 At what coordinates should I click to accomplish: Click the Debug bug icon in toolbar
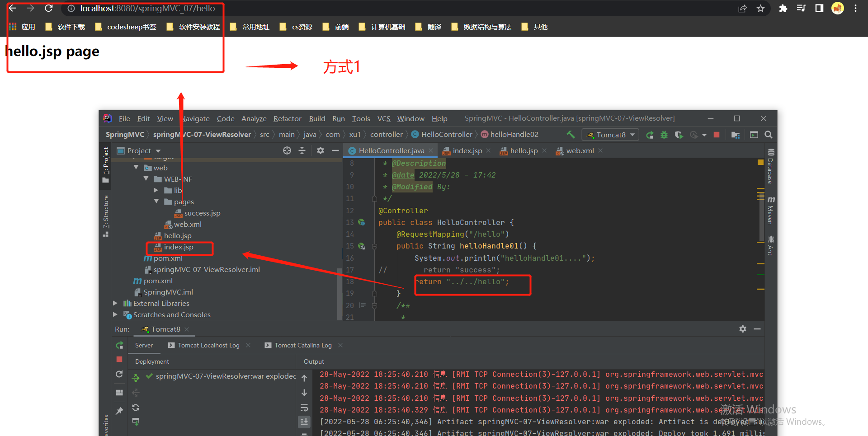click(x=664, y=135)
